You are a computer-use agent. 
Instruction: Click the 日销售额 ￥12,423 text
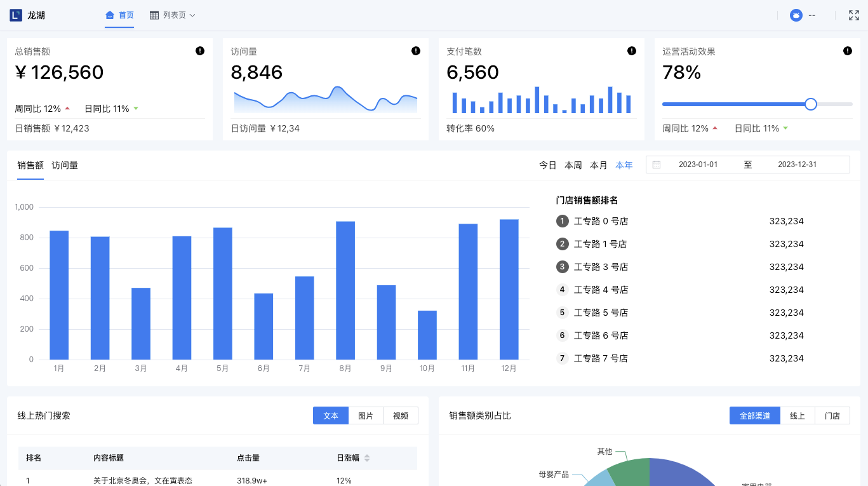[x=52, y=128]
